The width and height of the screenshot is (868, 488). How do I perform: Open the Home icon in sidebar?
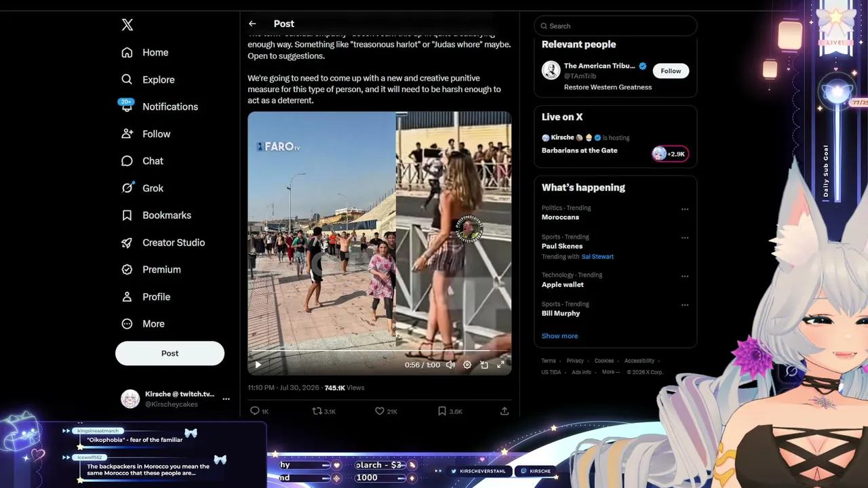tap(127, 52)
